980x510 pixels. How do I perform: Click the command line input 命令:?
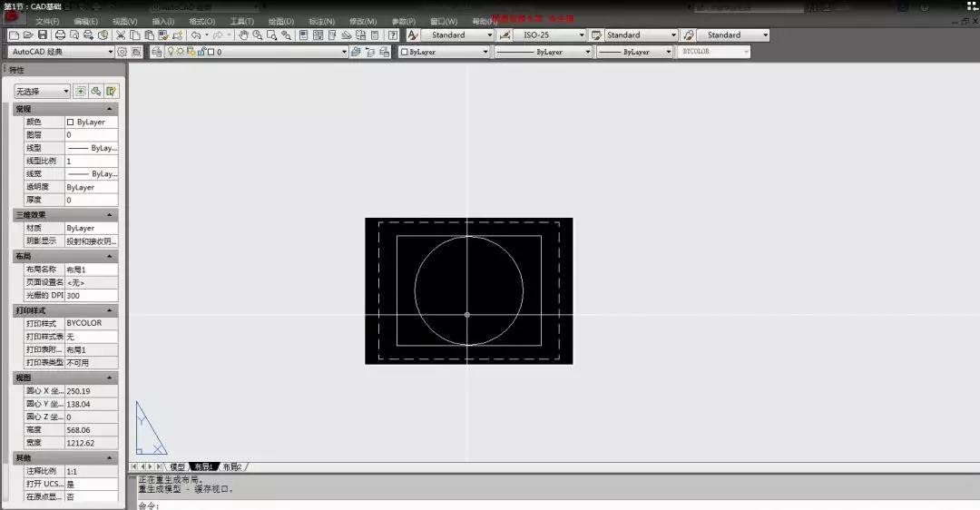[x=556, y=505]
